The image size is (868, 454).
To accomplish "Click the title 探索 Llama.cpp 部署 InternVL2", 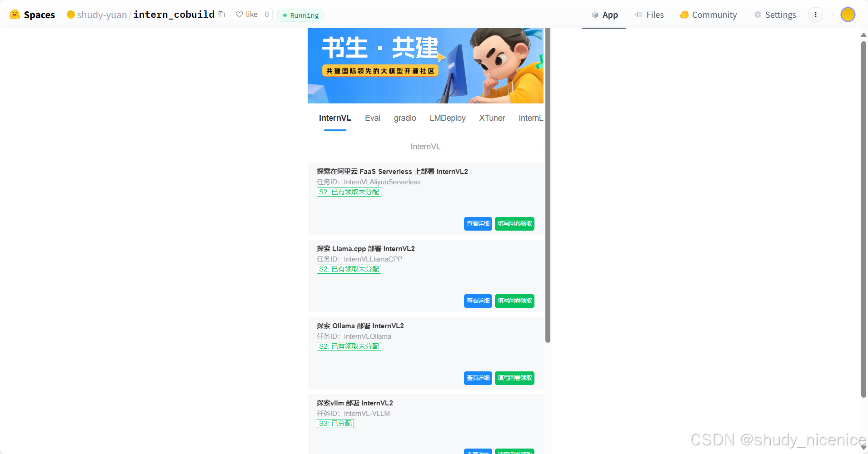I will pyautogui.click(x=366, y=249).
